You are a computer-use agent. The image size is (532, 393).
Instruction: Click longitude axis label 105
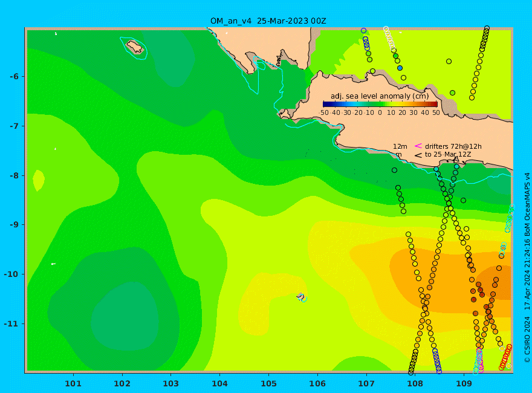[x=268, y=384]
